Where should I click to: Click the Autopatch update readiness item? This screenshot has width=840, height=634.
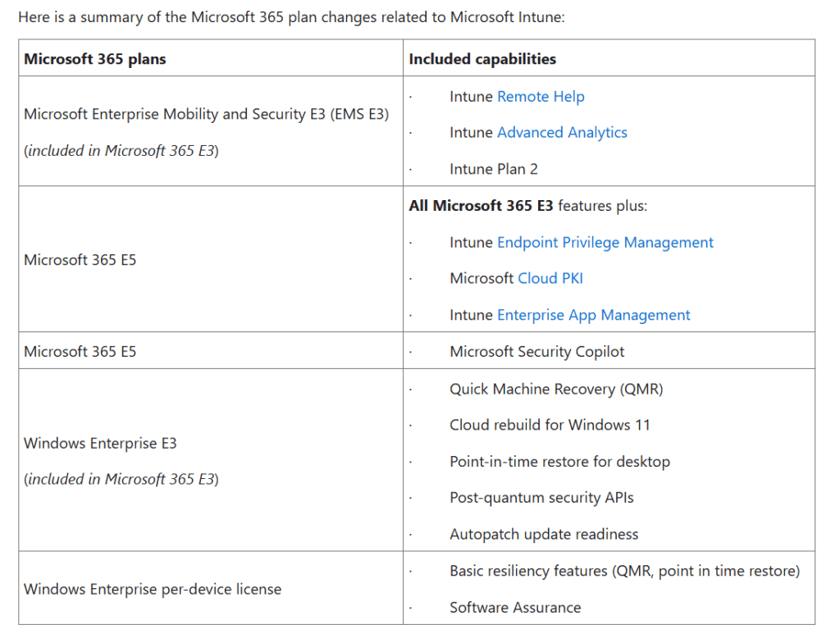[x=544, y=534]
